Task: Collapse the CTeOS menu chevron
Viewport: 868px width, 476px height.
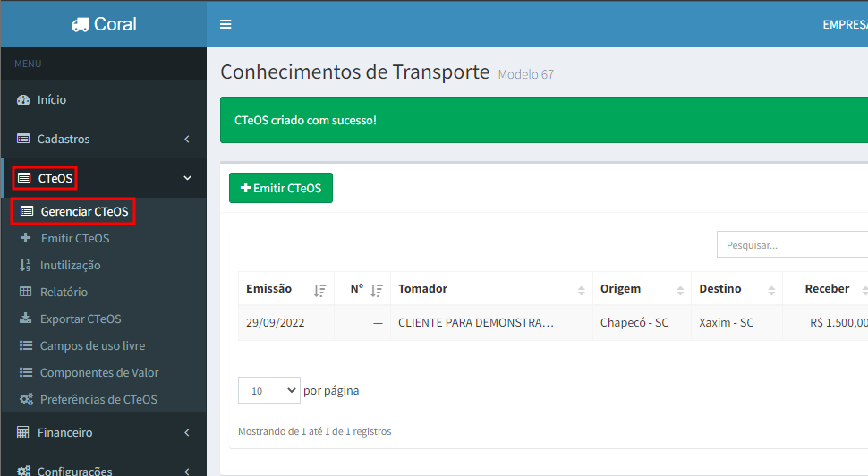Action: point(187,179)
